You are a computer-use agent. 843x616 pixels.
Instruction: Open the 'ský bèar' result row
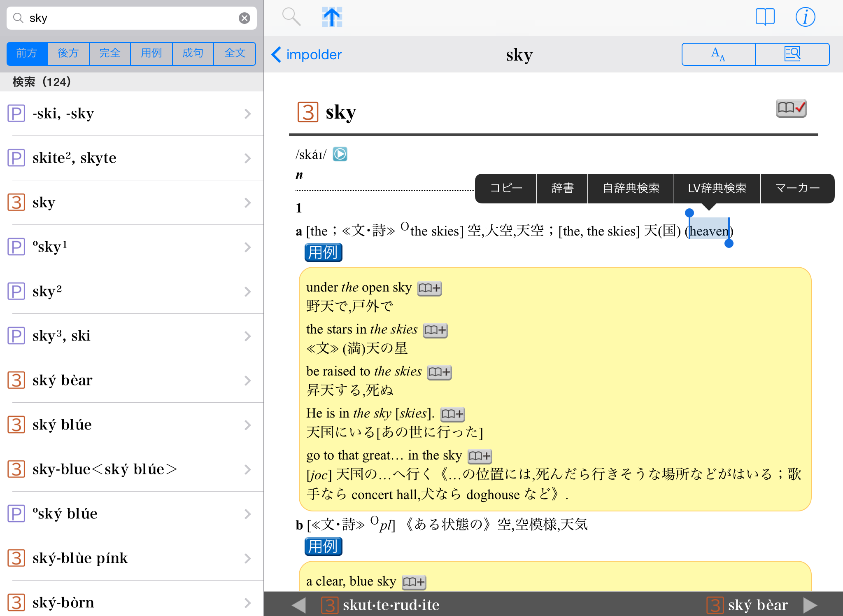tap(132, 380)
